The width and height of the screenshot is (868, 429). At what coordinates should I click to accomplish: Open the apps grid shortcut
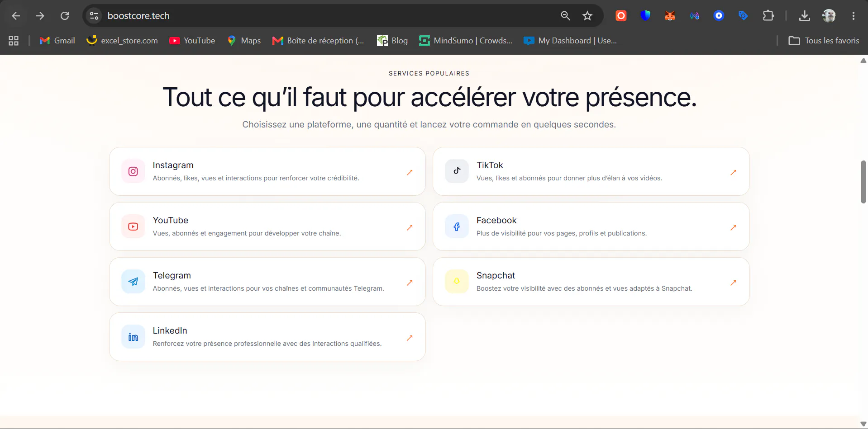[x=14, y=41]
